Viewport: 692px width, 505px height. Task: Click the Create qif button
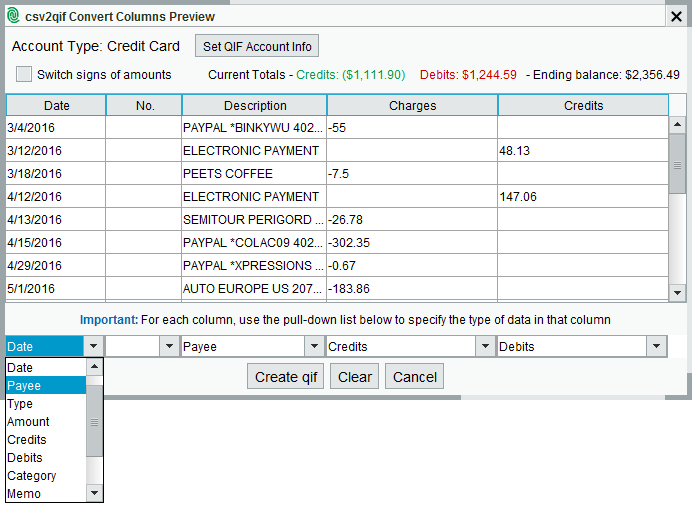coord(286,377)
